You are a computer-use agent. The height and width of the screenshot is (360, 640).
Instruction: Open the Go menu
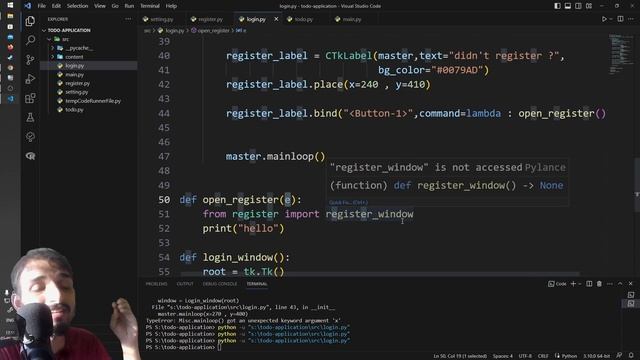click(115, 6)
